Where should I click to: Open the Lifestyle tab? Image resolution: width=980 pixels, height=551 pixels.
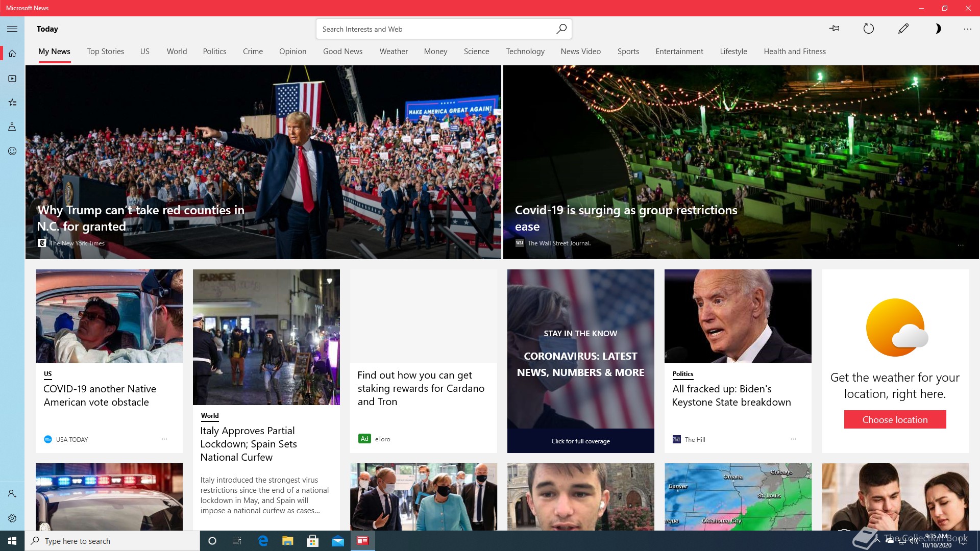click(x=733, y=52)
